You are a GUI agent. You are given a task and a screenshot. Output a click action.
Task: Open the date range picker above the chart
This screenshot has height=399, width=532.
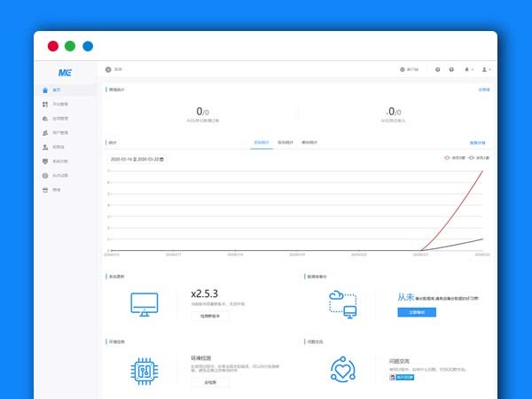coord(137,159)
